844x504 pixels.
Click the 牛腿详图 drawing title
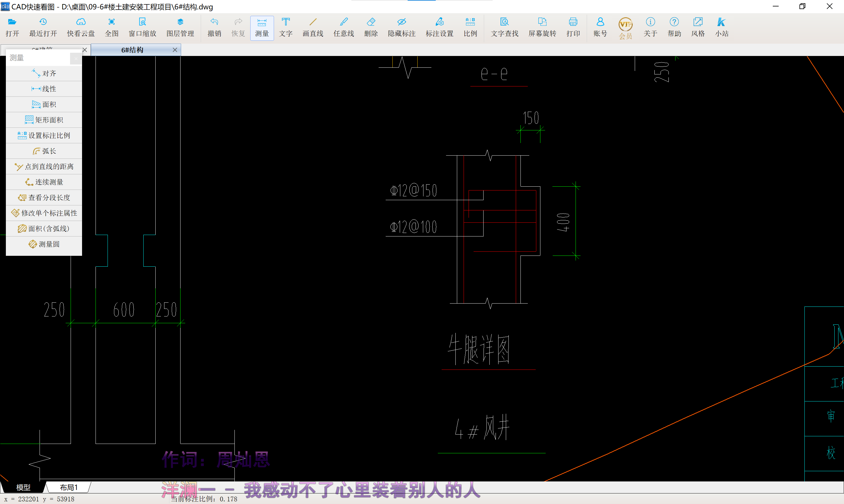pos(479,349)
